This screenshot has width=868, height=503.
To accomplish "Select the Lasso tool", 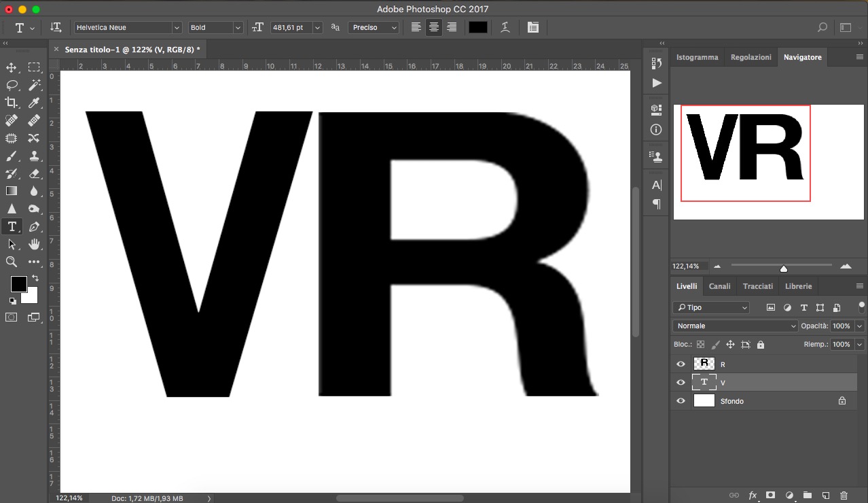I will pos(12,85).
